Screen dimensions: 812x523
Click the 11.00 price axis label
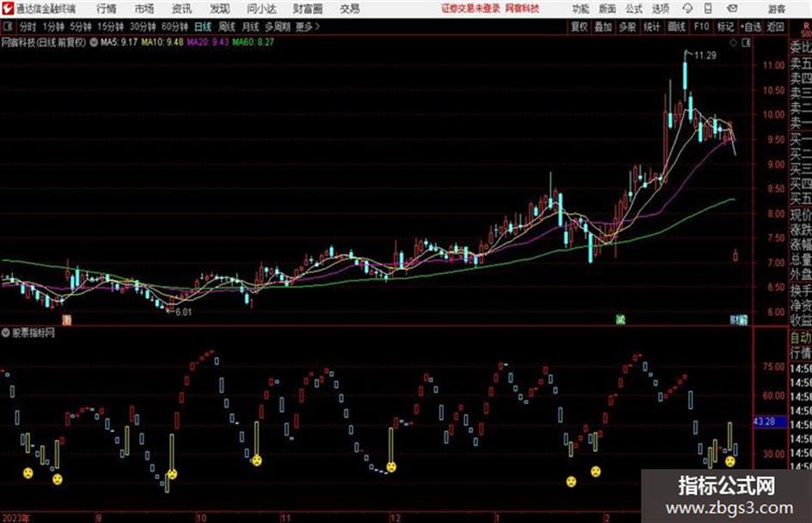pyautogui.click(x=773, y=65)
